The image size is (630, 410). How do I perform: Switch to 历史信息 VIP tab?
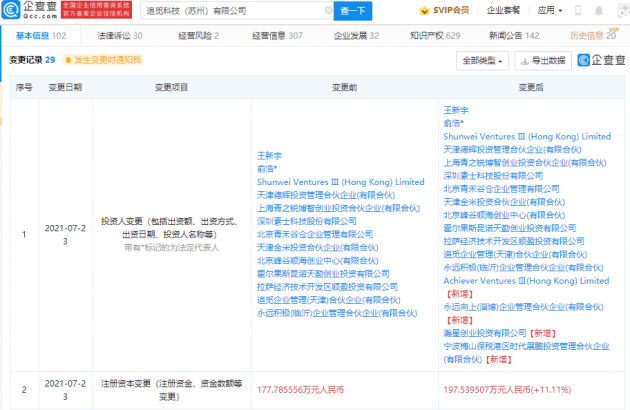593,35
